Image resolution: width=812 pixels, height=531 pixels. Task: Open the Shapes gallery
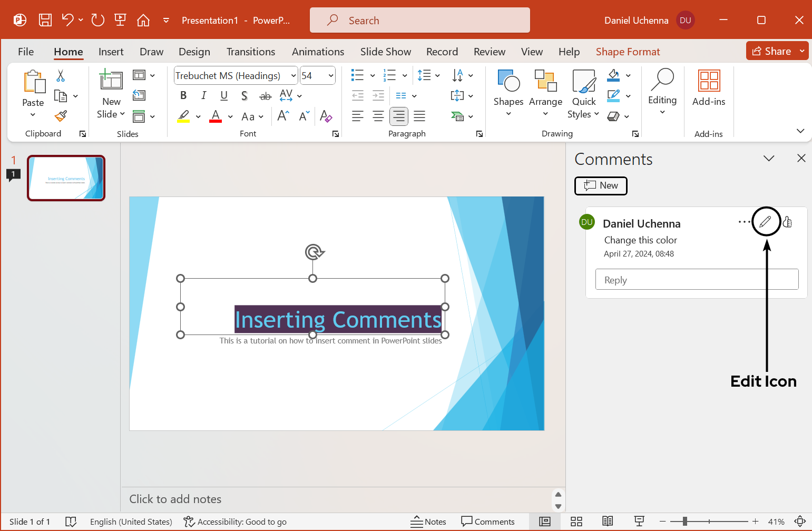pos(508,93)
